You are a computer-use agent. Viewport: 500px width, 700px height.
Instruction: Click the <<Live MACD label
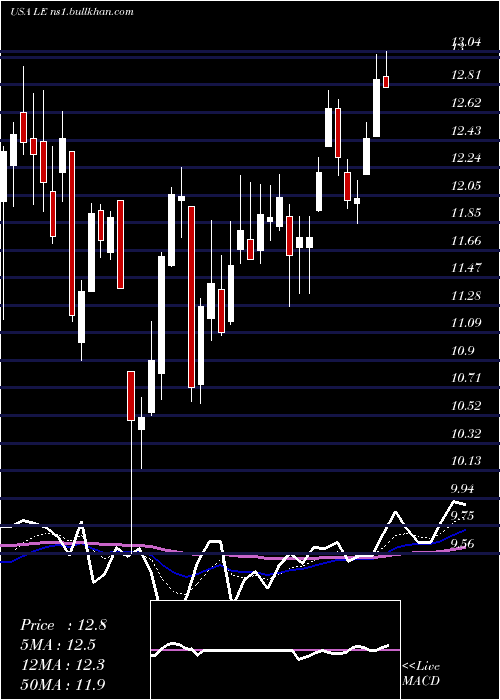[x=421, y=673]
